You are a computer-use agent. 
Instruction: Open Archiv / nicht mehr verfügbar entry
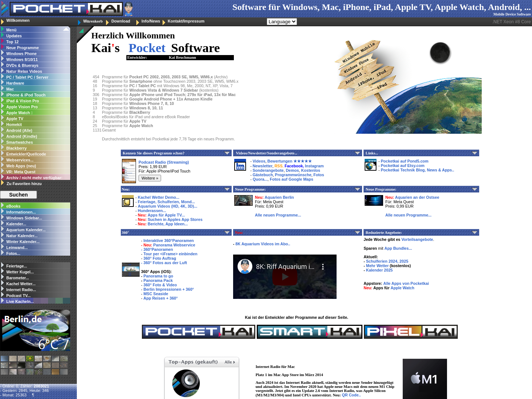point(35,178)
